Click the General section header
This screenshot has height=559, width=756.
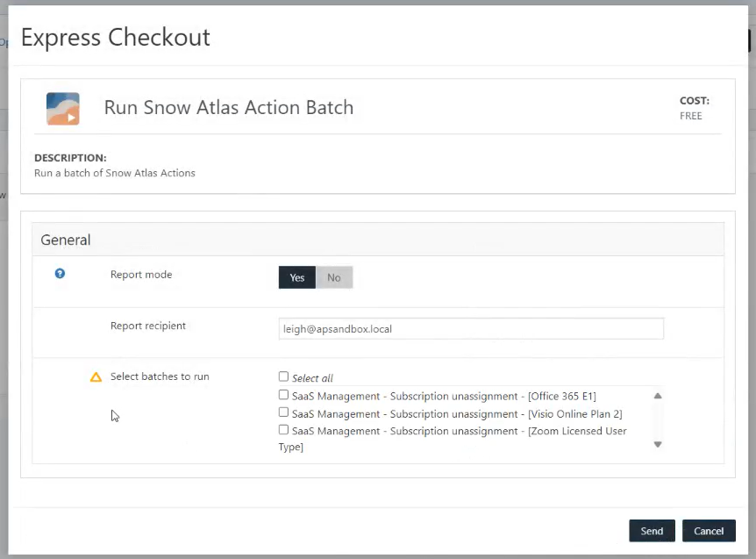click(65, 239)
